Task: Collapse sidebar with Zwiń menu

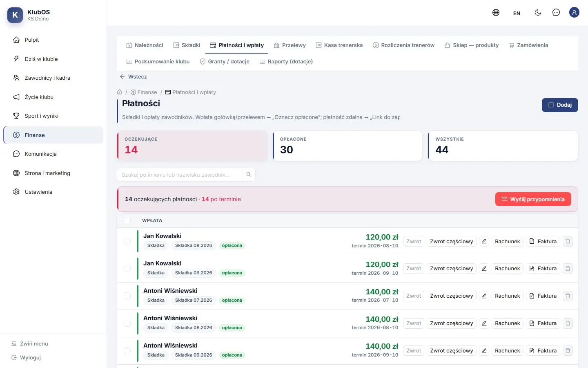Action: 29,344
